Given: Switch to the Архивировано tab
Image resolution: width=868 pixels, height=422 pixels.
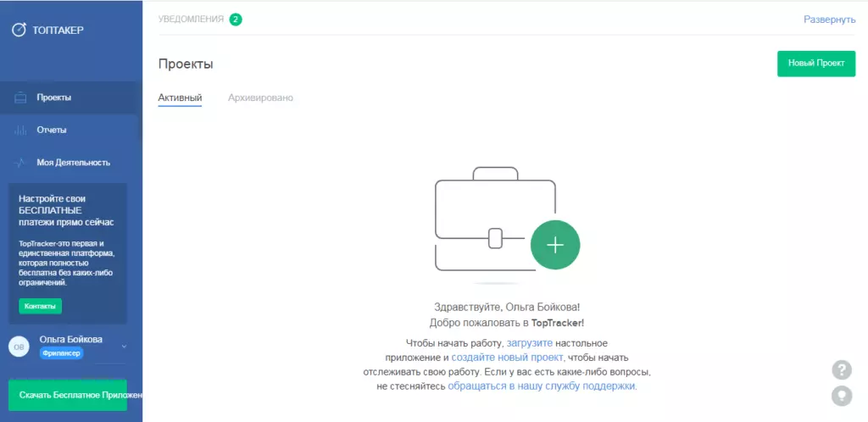Looking at the screenshot, I should tap(261, 98).
